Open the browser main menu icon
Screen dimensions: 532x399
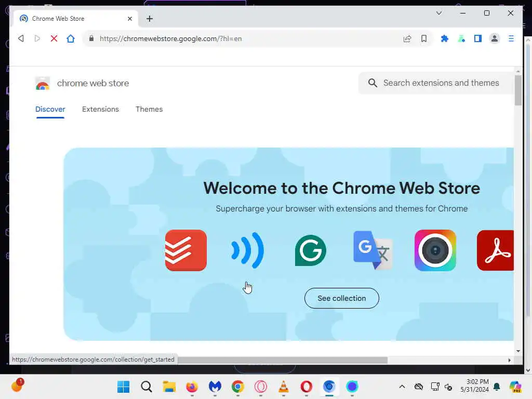[x=511, y=38]
